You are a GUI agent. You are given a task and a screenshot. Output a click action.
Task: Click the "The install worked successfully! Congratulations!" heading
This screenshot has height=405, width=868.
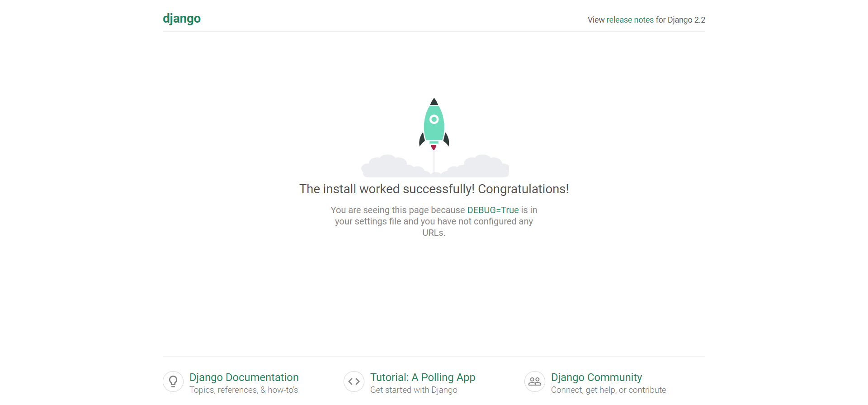(x=434, y=189)
